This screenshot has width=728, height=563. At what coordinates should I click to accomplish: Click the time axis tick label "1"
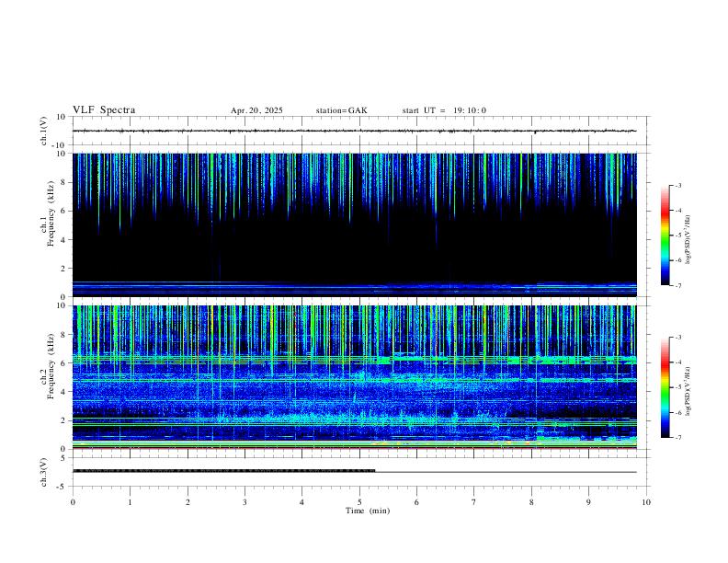click(x=130, y=502)
